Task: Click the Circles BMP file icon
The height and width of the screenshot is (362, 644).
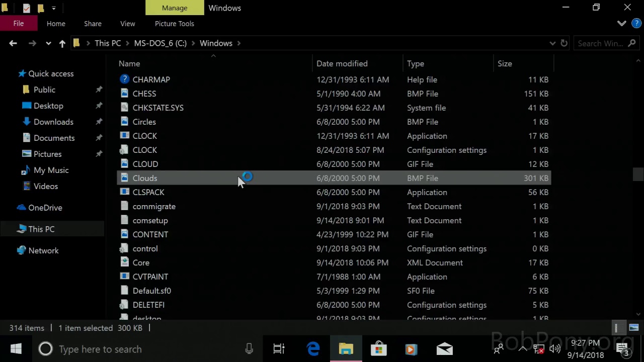Action: tap(124, 122)
